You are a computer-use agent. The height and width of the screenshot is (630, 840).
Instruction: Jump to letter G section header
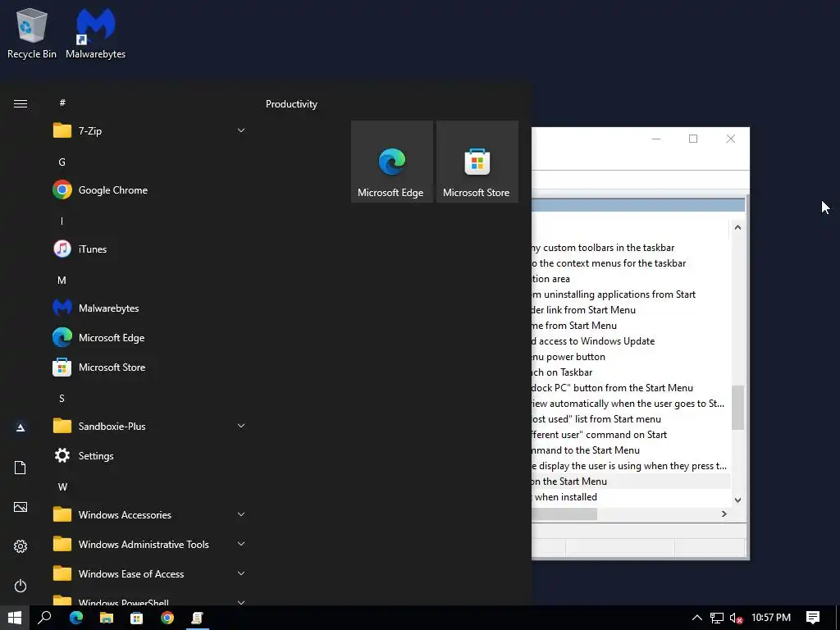tap(62, 162)
